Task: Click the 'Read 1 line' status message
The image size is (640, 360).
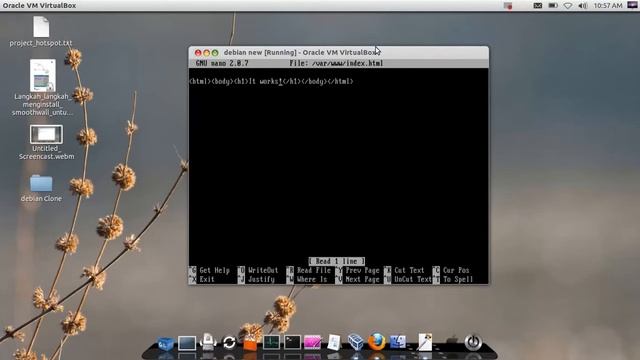Action: click(x=337, y=261)
